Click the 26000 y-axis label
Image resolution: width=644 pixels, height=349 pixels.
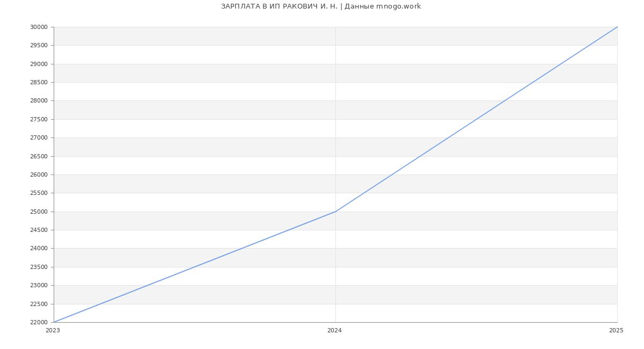click(39, 175)
